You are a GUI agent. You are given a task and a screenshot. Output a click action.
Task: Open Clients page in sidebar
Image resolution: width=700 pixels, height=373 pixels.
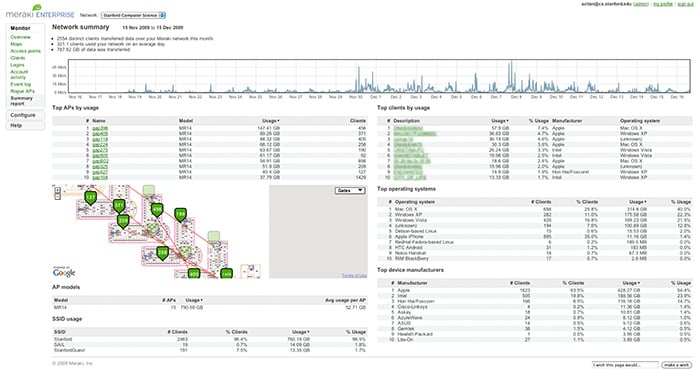[18, 58]
